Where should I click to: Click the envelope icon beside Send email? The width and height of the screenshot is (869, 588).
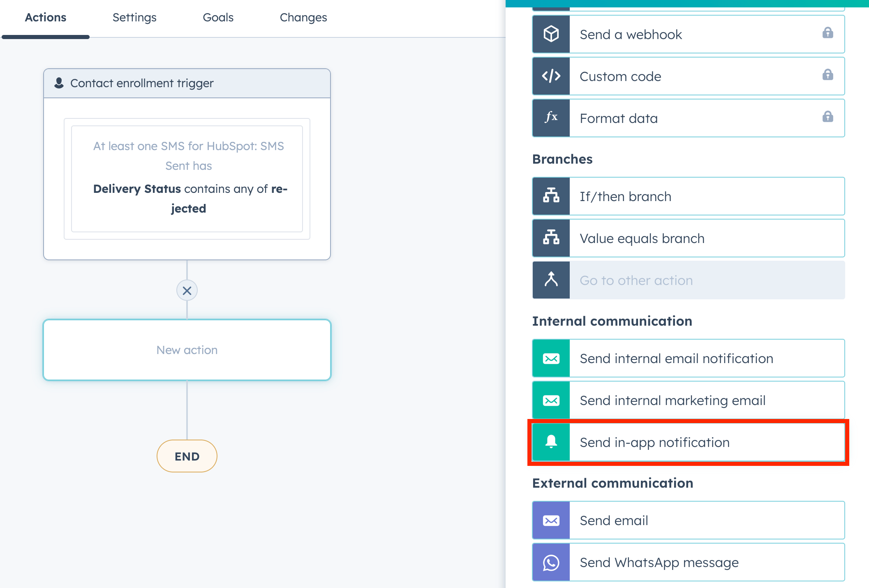tap(551, 520)
